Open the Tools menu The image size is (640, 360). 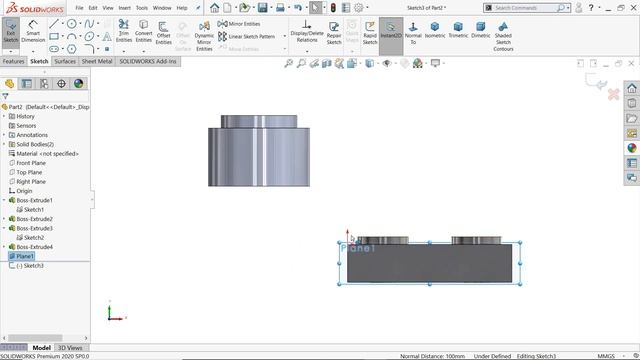pyautogui.click(x=142, y=8)
